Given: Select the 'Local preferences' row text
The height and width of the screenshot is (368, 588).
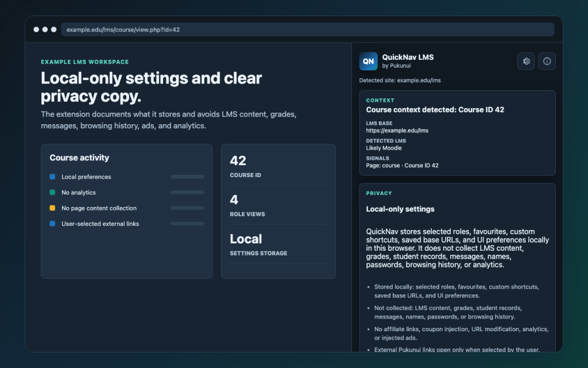Looking at the screenshot, I should pyautogui.click(x=86, y=177).
